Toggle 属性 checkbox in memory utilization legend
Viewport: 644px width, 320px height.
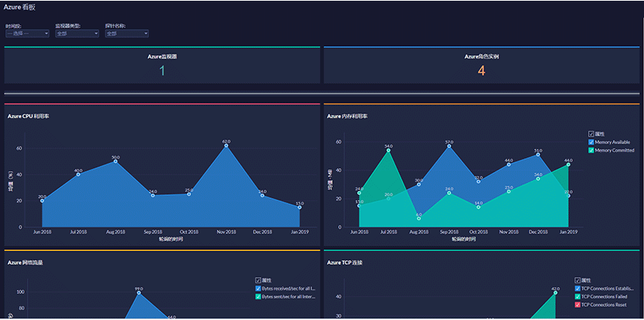[x=591, y=134]
